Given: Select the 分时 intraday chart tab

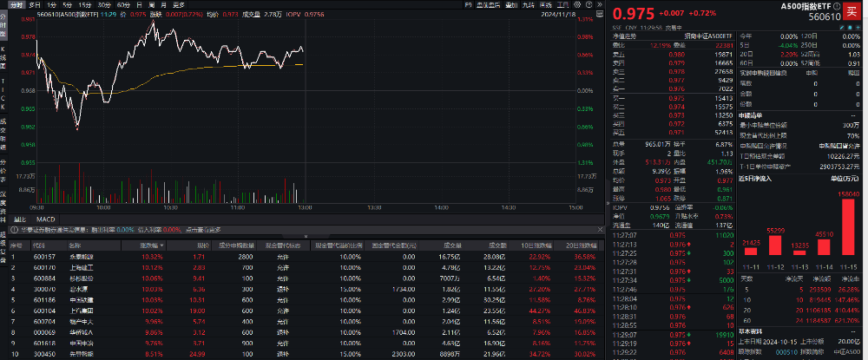Looking at the screenshot, I should tap(17, 4).
